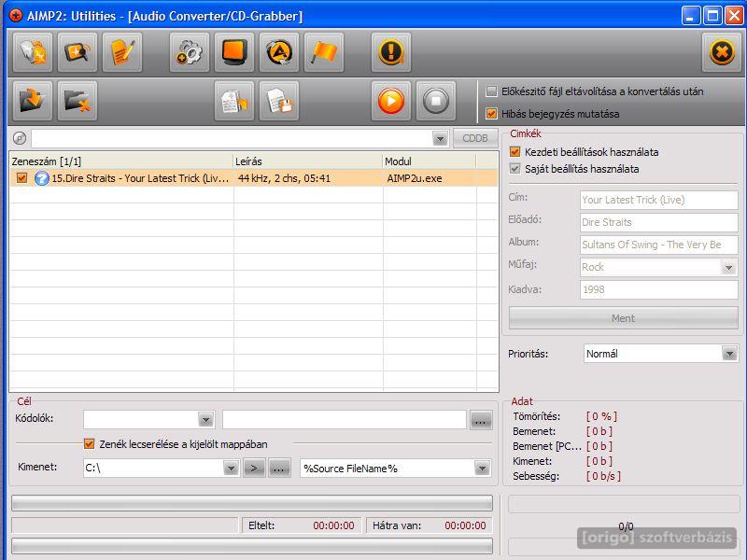Open the gears settings icon
The height and width of the screenshot is (560, 747).
pos(190,52)
